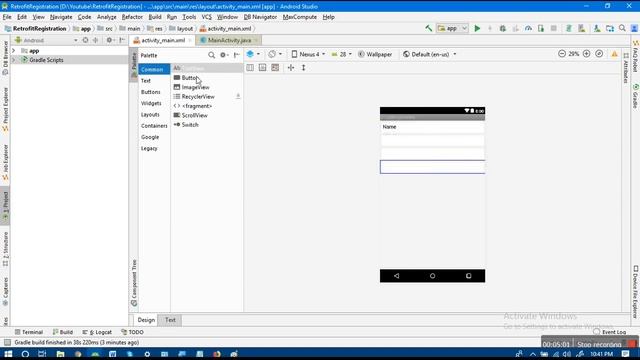
Task: Toggle the horizontal alignment tool in the layout toolbar
Action: coord(291,68)
